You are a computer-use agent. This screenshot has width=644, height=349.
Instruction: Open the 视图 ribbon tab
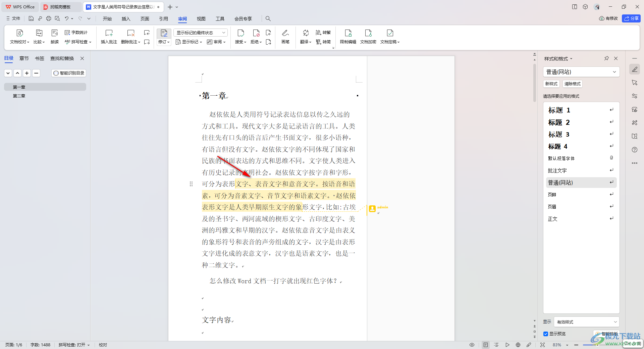[201, 19]
